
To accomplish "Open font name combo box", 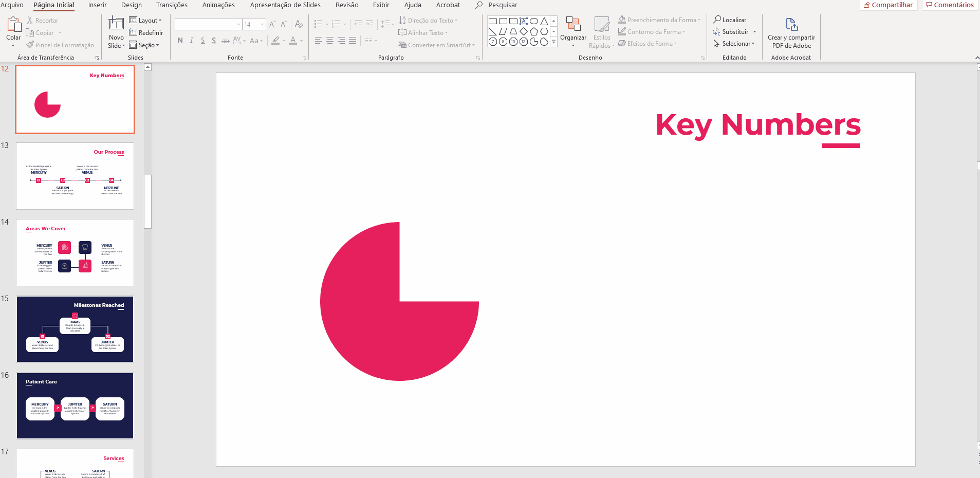I will pos(208,24).
